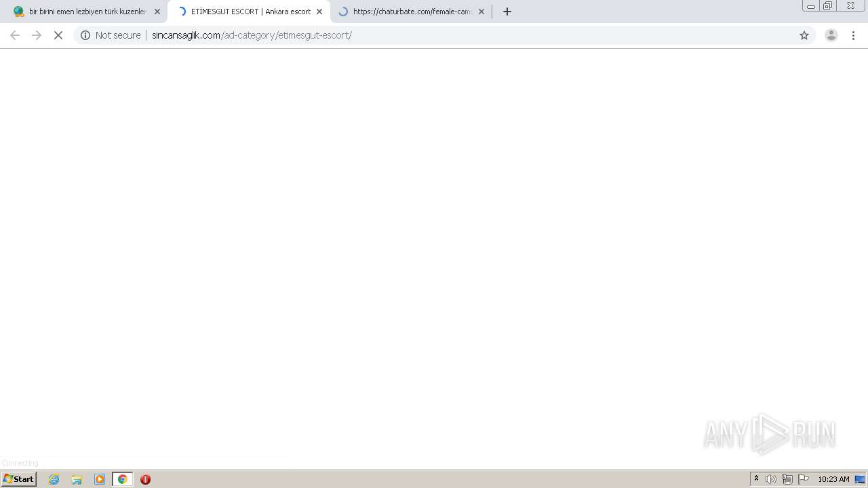Screen dimensions: 868x488
Task: Open File Explorer from taskbar
Action: pos(77,479)
